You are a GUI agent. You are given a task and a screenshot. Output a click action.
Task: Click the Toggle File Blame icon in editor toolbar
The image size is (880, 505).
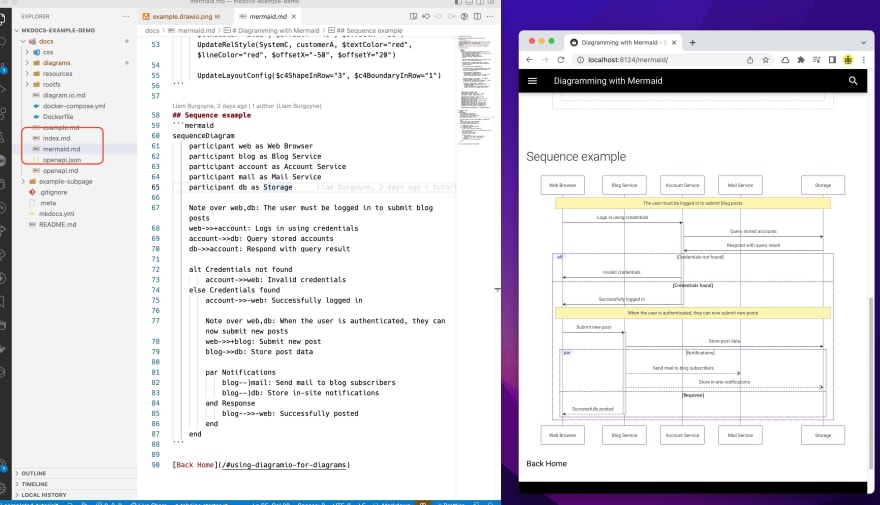[464, 16]
